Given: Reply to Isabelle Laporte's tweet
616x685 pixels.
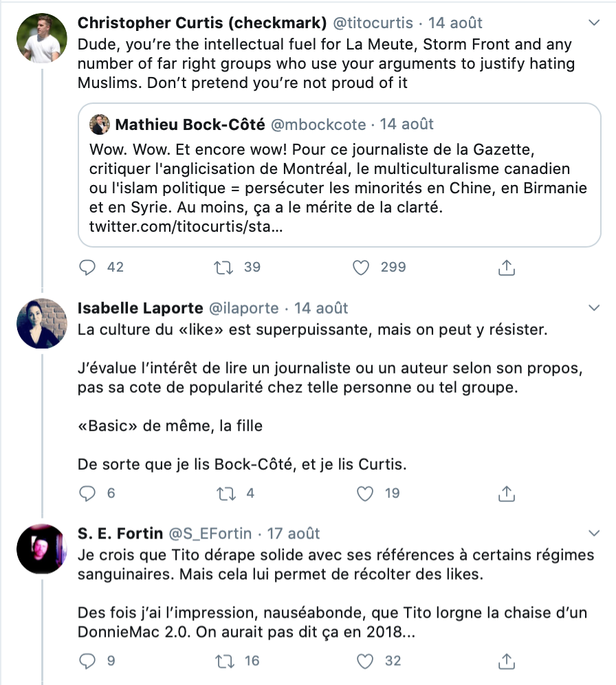Looking at the screenshot, I should point(87,493).
